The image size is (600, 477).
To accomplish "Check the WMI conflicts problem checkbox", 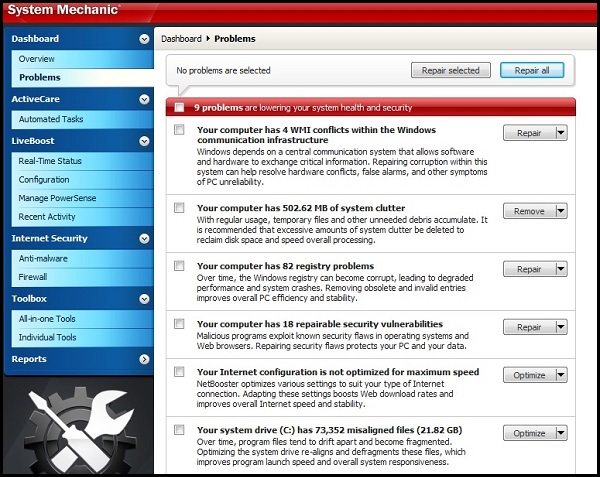I will coord(179,130).
